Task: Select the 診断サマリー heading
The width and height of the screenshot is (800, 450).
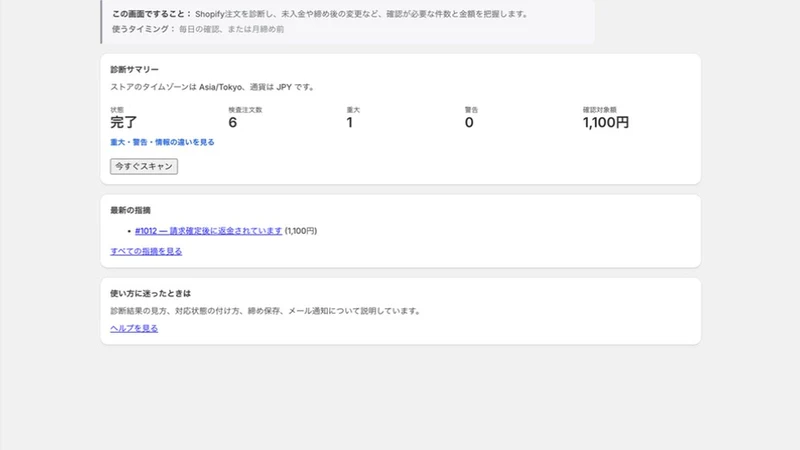Action: [x=134, y=69]
